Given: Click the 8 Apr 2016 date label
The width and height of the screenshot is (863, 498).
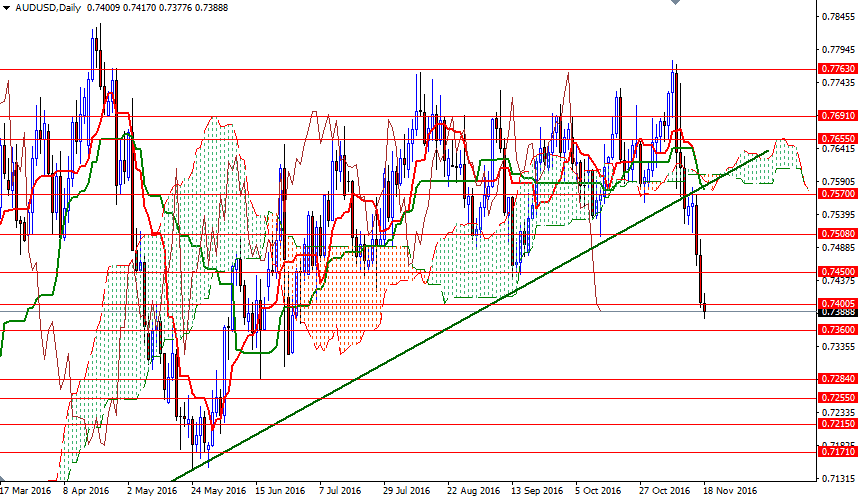Looking at the screenshot, I should pos(86,490).
